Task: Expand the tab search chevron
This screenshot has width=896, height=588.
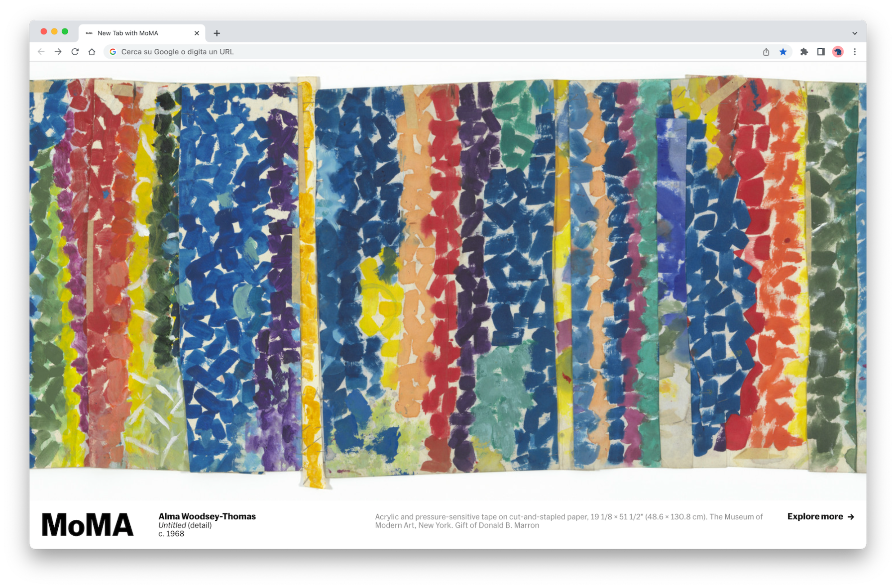Action: click(855, 33)
